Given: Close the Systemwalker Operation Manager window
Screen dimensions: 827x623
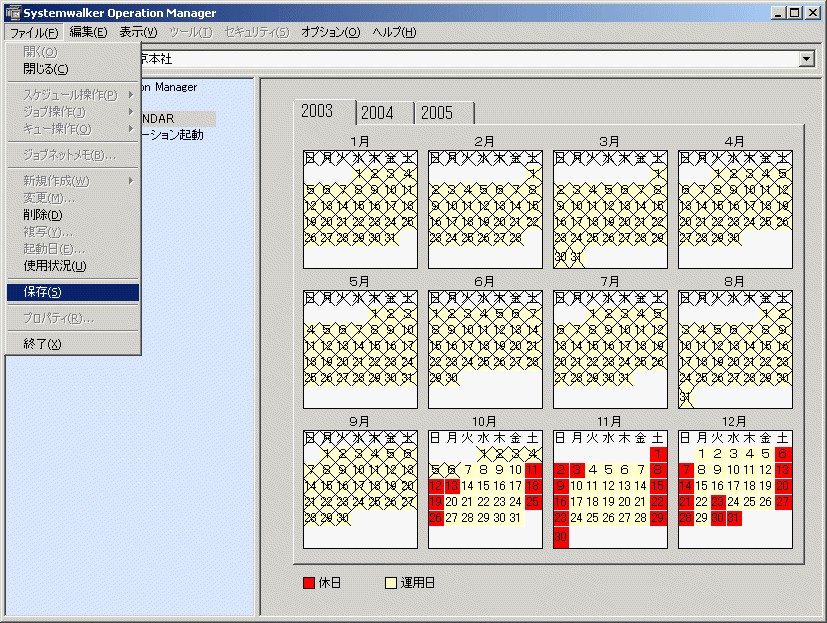Looking at the screenshot, I should (x=813, y=13).
